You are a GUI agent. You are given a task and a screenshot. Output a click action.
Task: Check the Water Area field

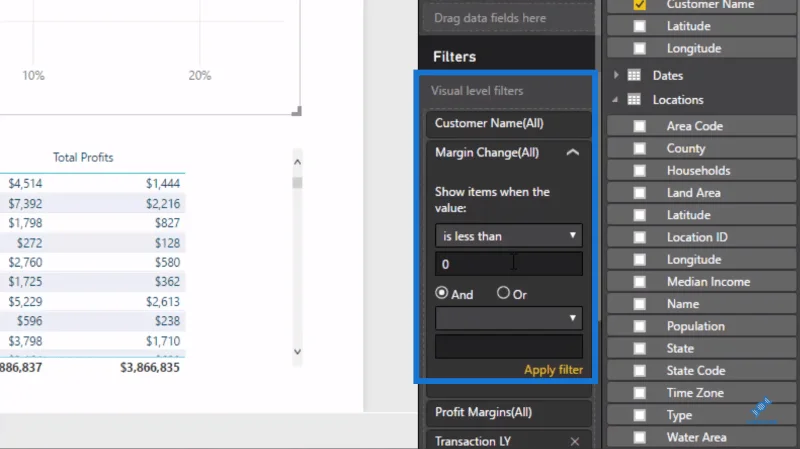(639, 437)
